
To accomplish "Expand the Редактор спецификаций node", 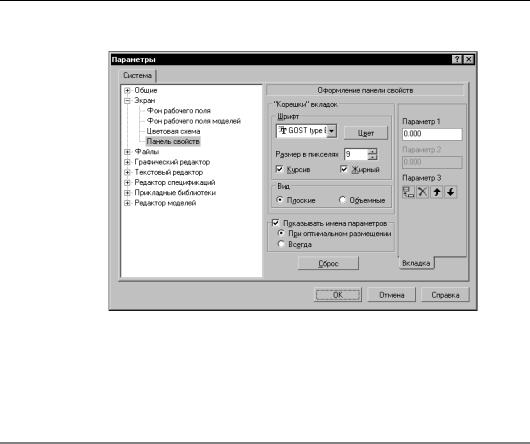I will pyautogui.click(x=127, y=182).
